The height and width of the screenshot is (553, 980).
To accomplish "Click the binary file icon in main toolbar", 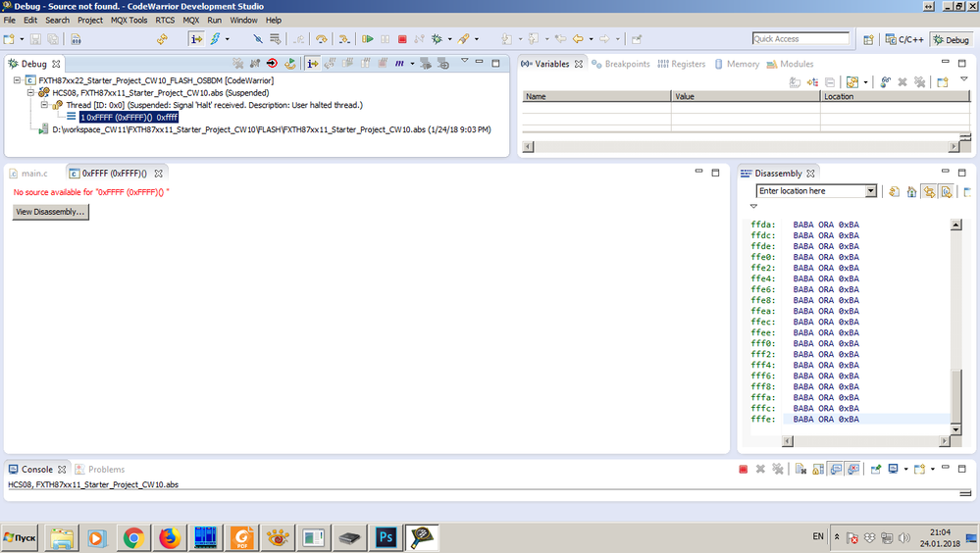I will (76, 39).
